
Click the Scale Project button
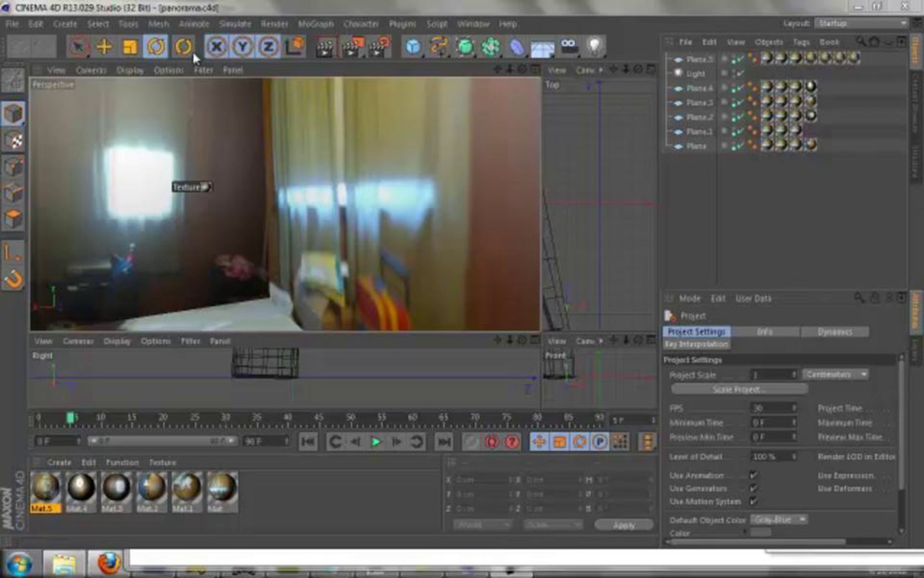[739, 389]
